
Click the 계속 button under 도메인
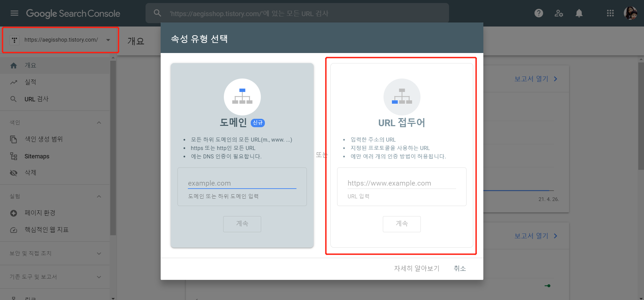(x=242, y=224)
